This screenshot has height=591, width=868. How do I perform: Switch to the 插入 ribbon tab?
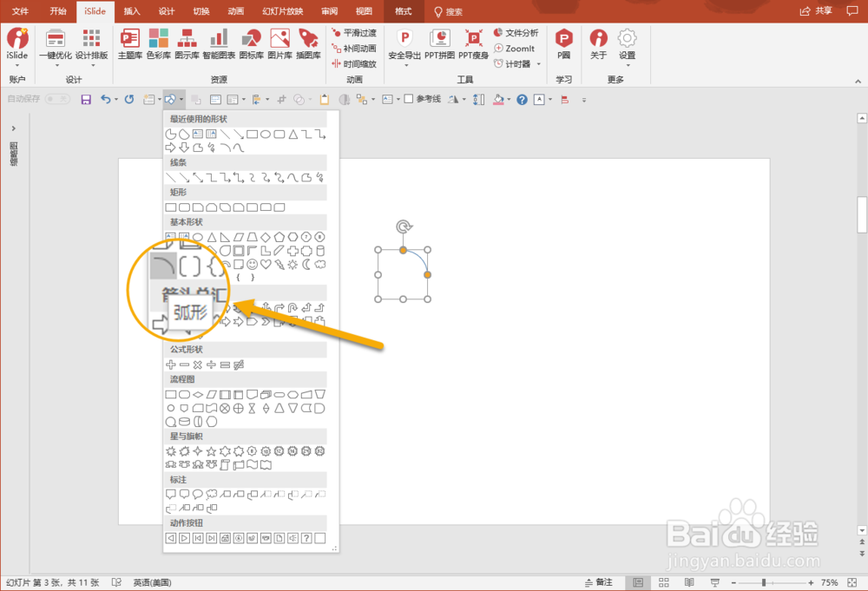tap(135, 11)
